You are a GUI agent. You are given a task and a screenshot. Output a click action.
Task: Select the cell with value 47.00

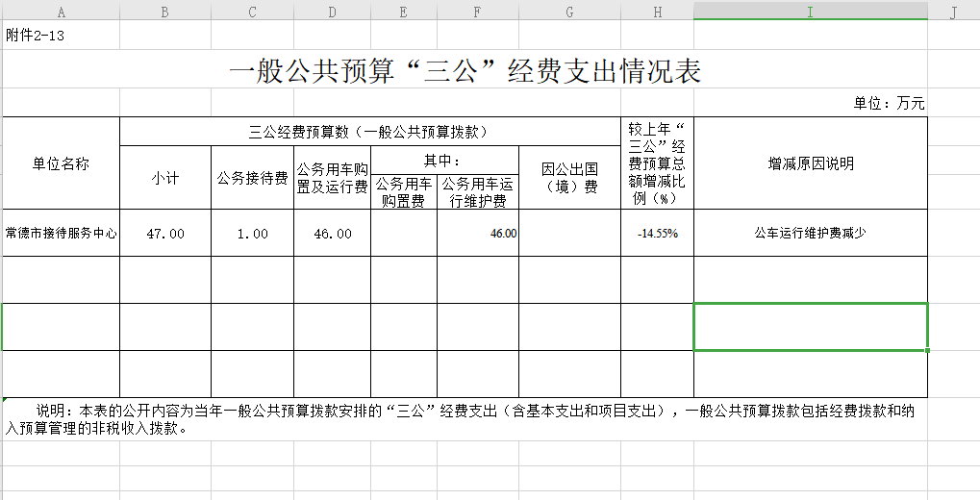(165, 234)
